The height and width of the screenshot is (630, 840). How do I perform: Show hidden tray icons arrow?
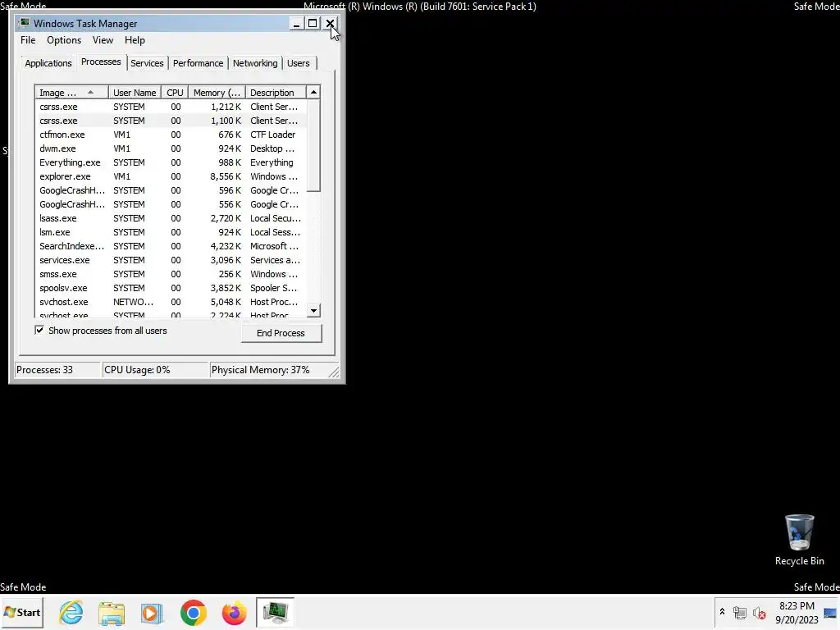(x=722, y=612)
